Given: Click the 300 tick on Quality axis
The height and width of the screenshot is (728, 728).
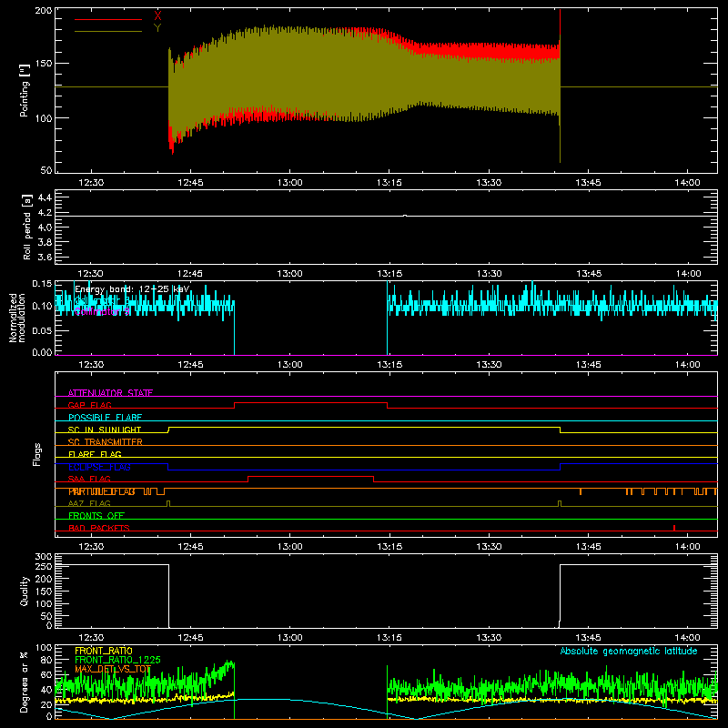Looking at the screenshot, I should click(44, 556).
